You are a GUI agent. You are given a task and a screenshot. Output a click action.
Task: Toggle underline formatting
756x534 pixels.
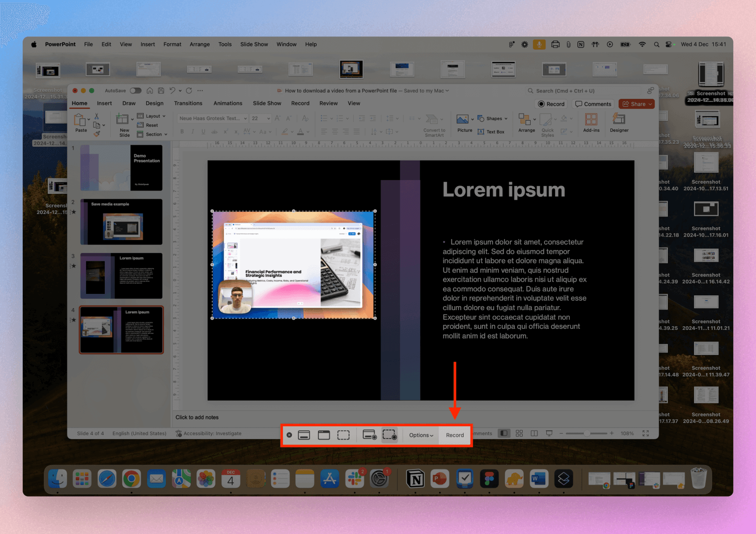pyautogui.click(x=203, y=131)
